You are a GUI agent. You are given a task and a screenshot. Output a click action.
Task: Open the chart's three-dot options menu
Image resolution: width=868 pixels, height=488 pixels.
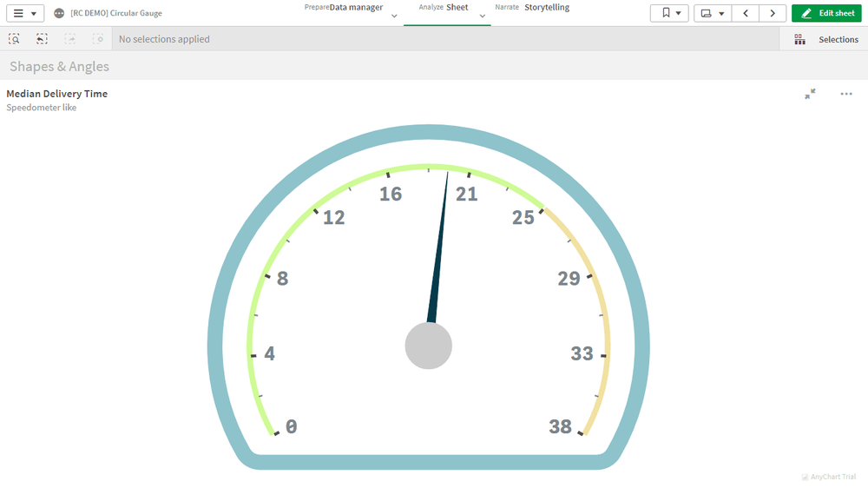tap(846, 94)
